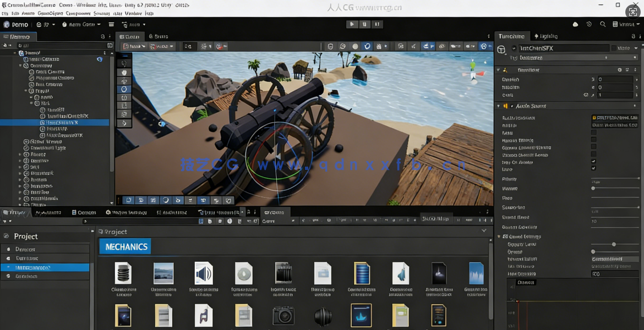Click the Pause button in the top toolbar
Viewport: 644px width, 330px height.
click(x=365, y=24)
